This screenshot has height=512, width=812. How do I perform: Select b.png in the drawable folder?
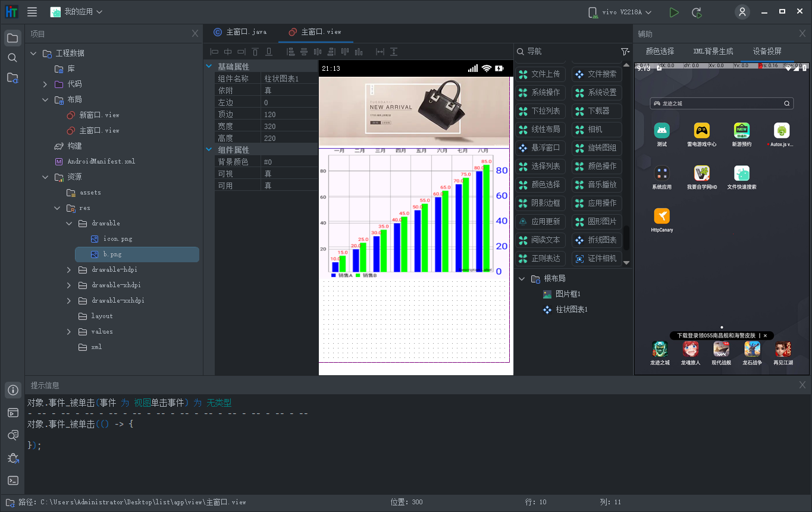[x=112, y=255]
